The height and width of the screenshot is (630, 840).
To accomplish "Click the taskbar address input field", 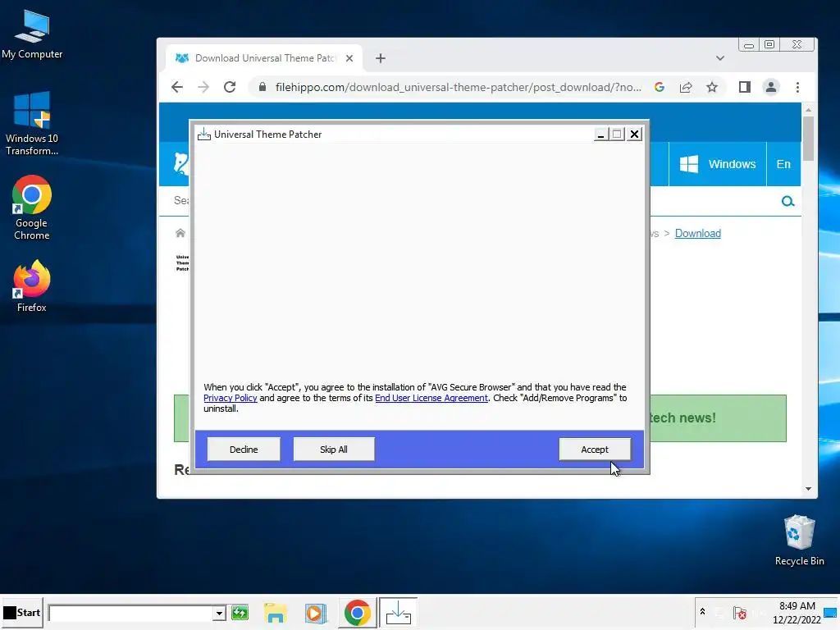I will coord(130,613).
